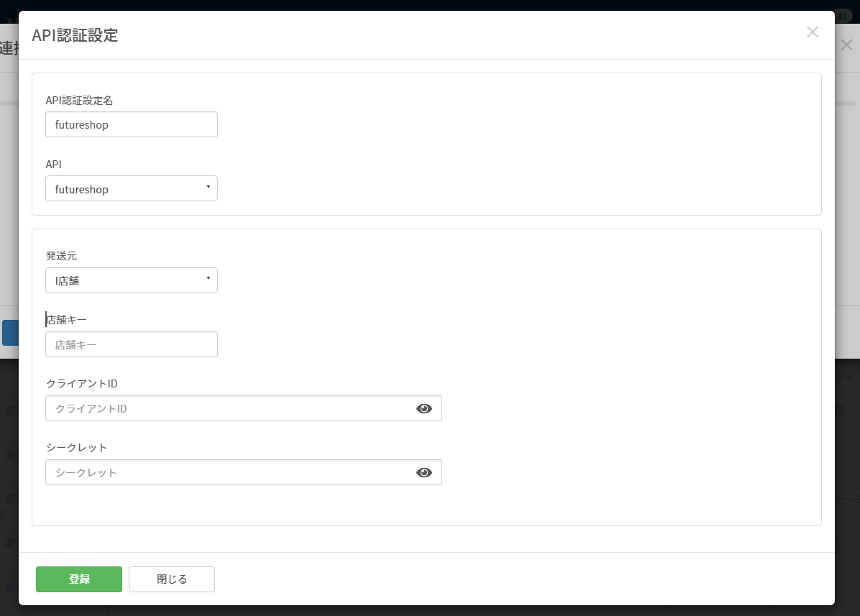Click the 発送元 label
This screenshot has height=616, width=860.
coord(61,256)
